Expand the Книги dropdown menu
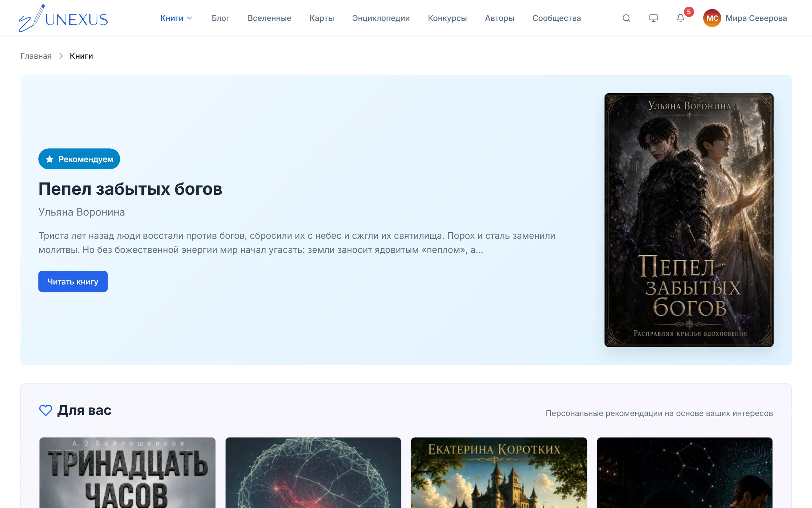 (x=176, y=18)
